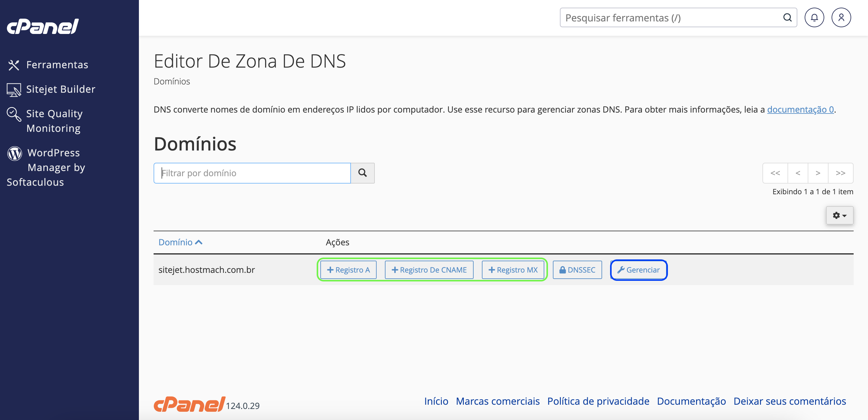868x420 pixels.
Task: Click the Exibindo 1 a 1 de 1 item text
Action: click(813, 191)
